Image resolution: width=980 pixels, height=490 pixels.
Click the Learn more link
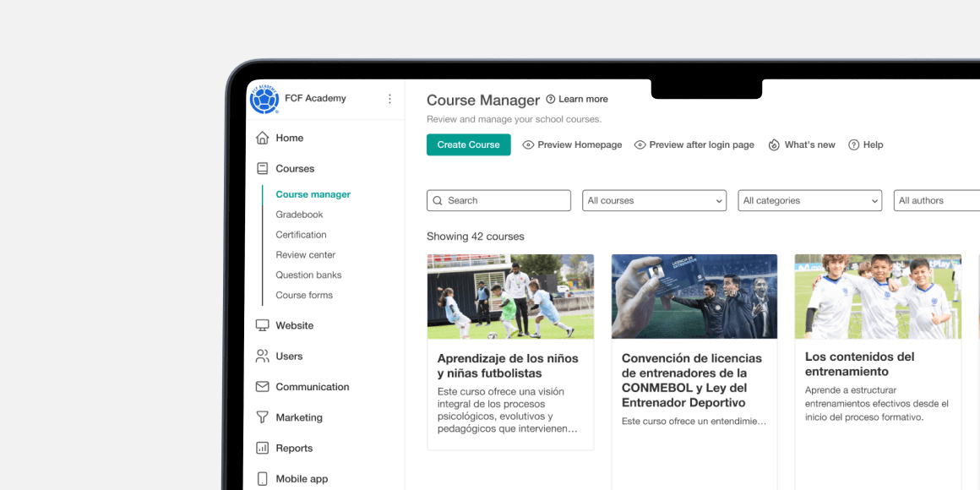[x=583, y=100]
